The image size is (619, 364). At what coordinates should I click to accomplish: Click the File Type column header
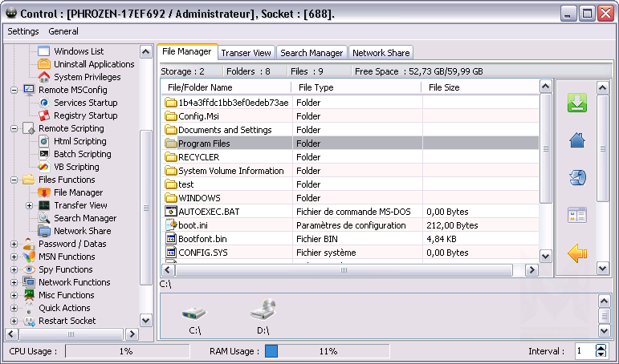tap(316, 87)
